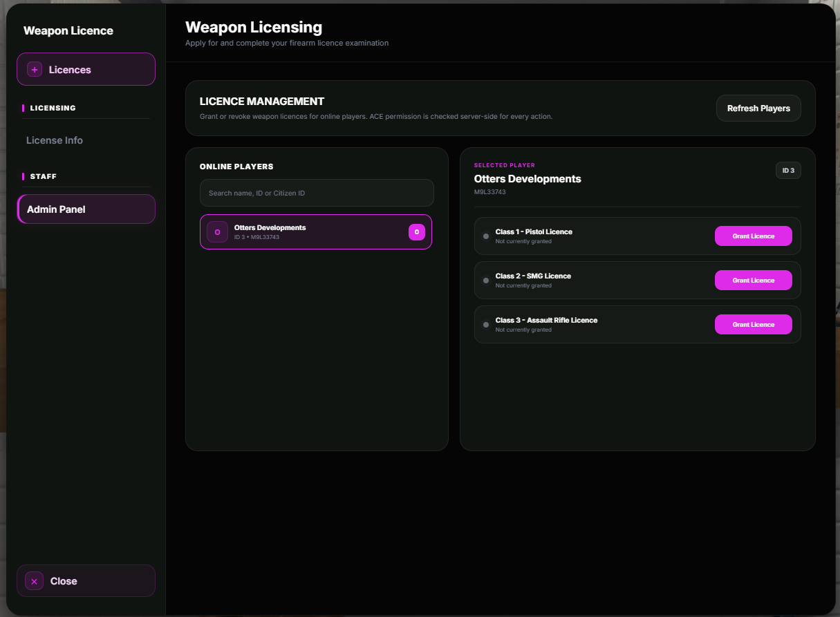The image size is (840, 617).
Task: Click status dot for Class 2 - SMG Licence
Action: 486,281
